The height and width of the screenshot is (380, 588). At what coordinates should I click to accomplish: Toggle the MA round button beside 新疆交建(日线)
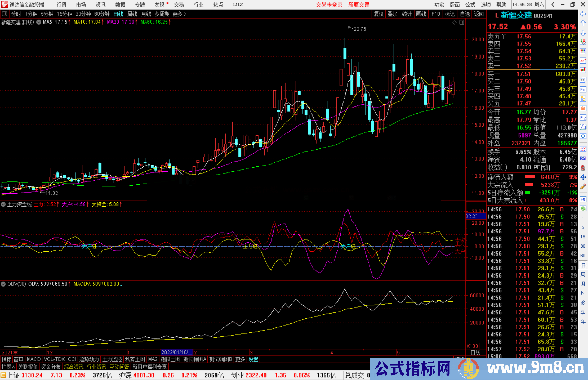tap(39, 22)
